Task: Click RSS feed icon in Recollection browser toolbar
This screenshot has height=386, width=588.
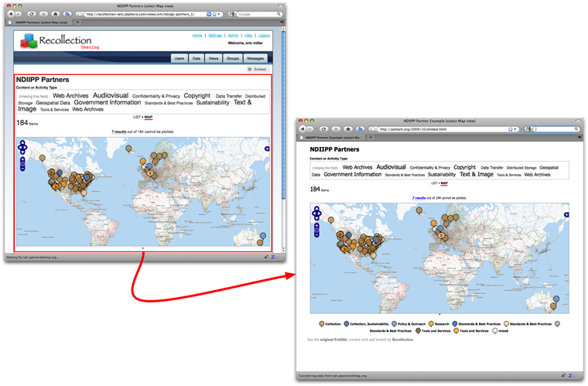Action: coord(67,14)
